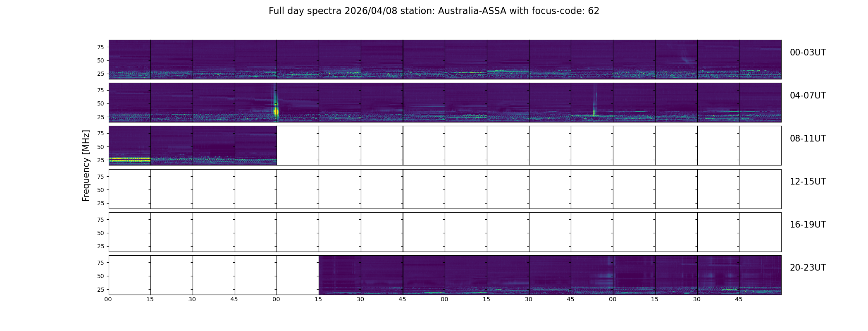Click the first empty panel of the 16-19UT row
This screenshot has width=868, height=331.
pyautogui.click(x=129, y=232)
